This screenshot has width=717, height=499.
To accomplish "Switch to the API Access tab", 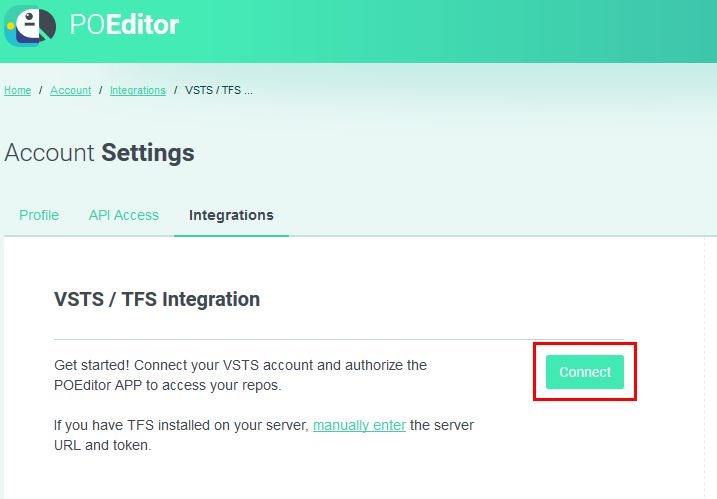I will click(123, 215).
